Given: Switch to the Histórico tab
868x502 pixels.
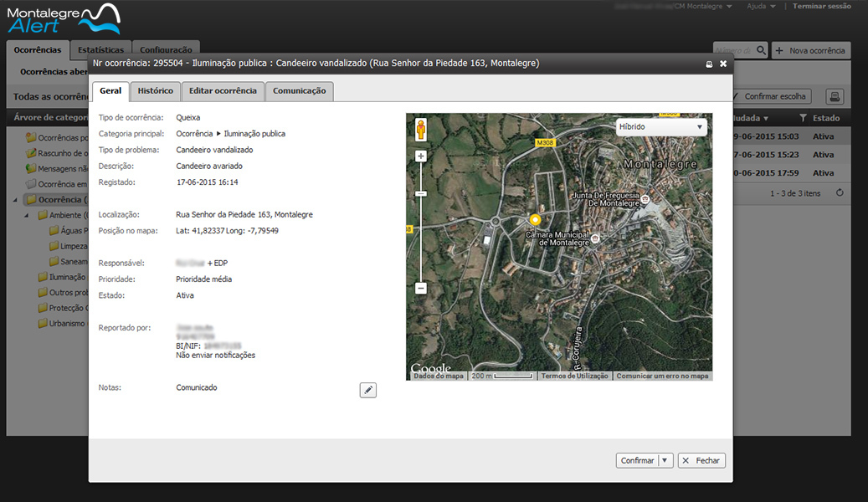Looking at the screenshot, I should [155, 90].
